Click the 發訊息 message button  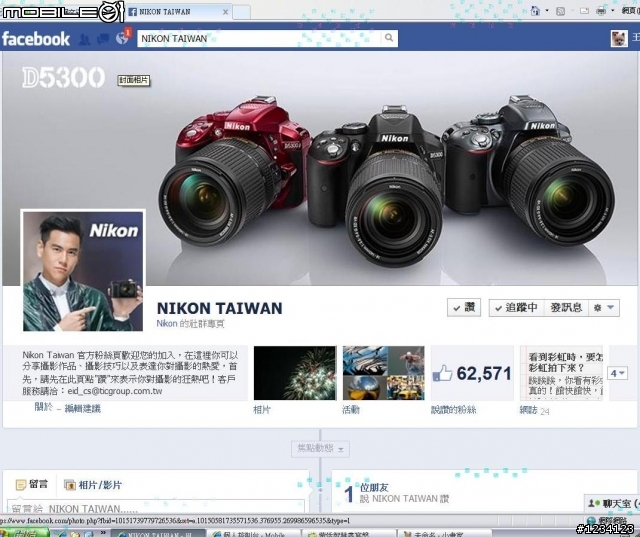coord(567,308)
